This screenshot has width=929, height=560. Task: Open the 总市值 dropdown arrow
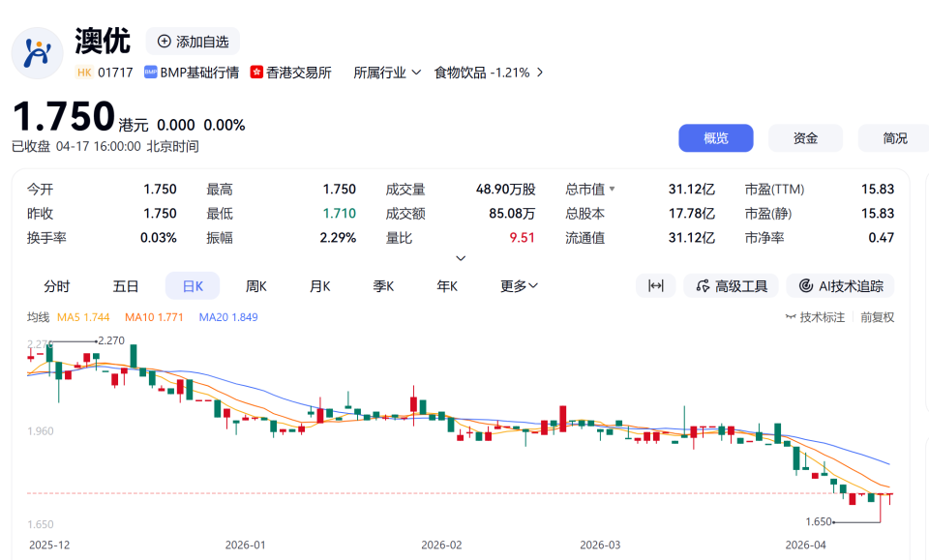tap(612, 190)
